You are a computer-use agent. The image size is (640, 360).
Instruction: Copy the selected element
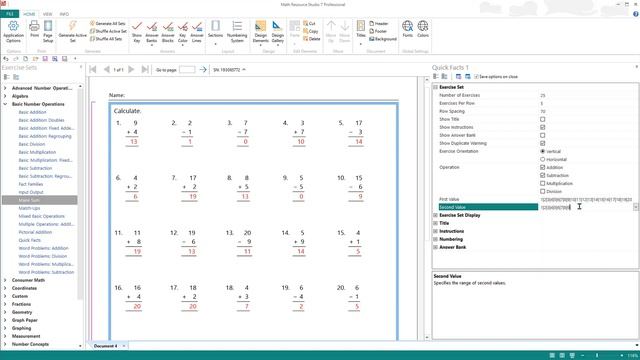tap(310, 31)
